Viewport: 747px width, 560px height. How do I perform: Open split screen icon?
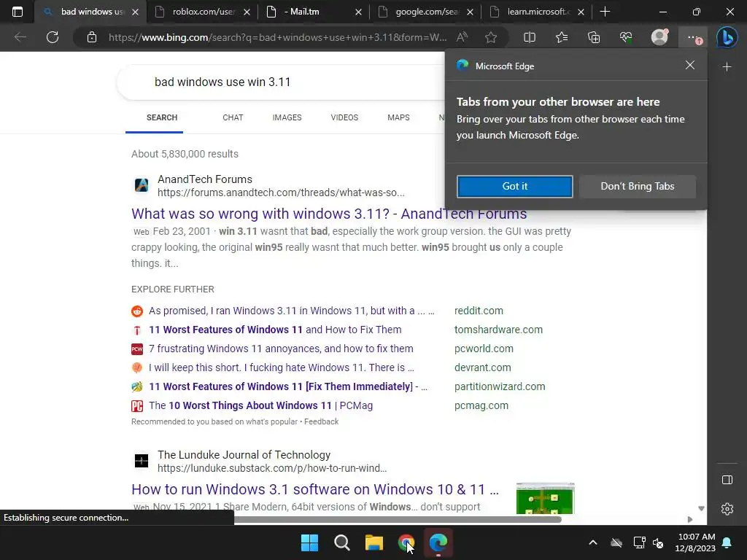[x=530, y=37]
